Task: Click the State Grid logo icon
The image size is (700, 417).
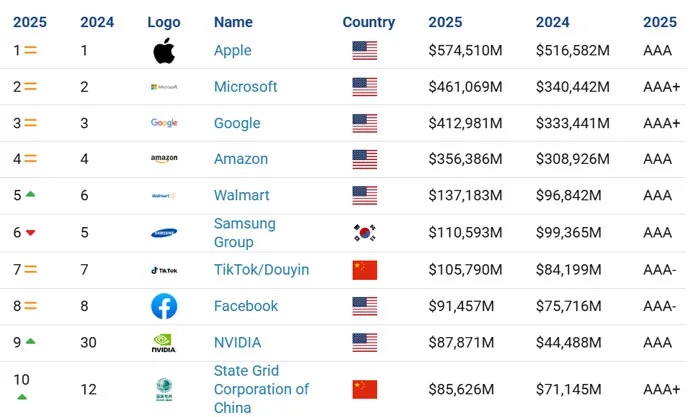Action: tap(164, 390)
